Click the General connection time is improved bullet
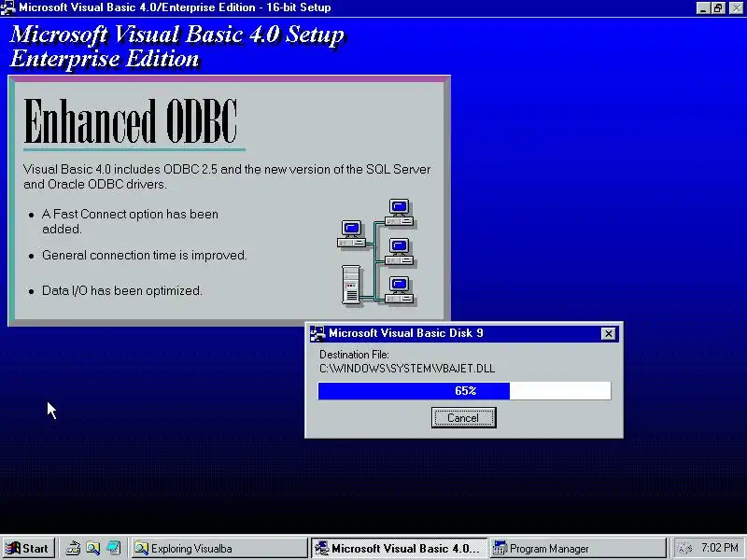747x560 pixels. pyautogui.click(x=145, y=256)
